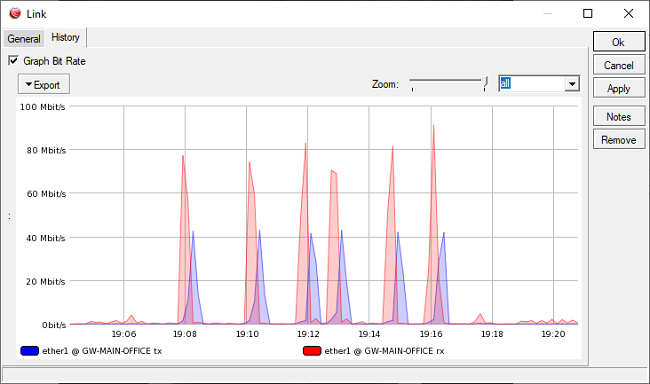Expand the zoom range combo box arrow
650x384 pixels.
click(x=572, y=84)
